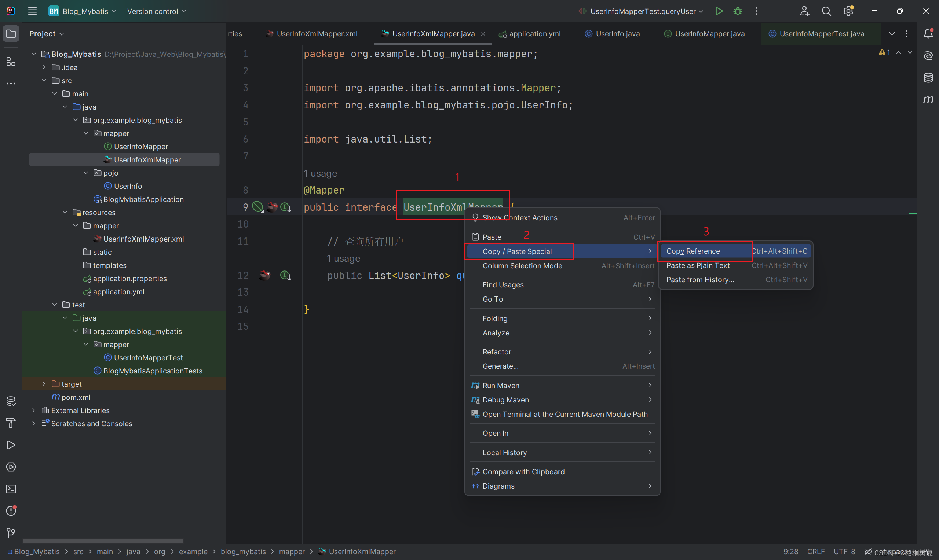The image size is (939, 560).
Task: Expand the .idea folder
Action: pyautogui.click(x=44, y=67)
